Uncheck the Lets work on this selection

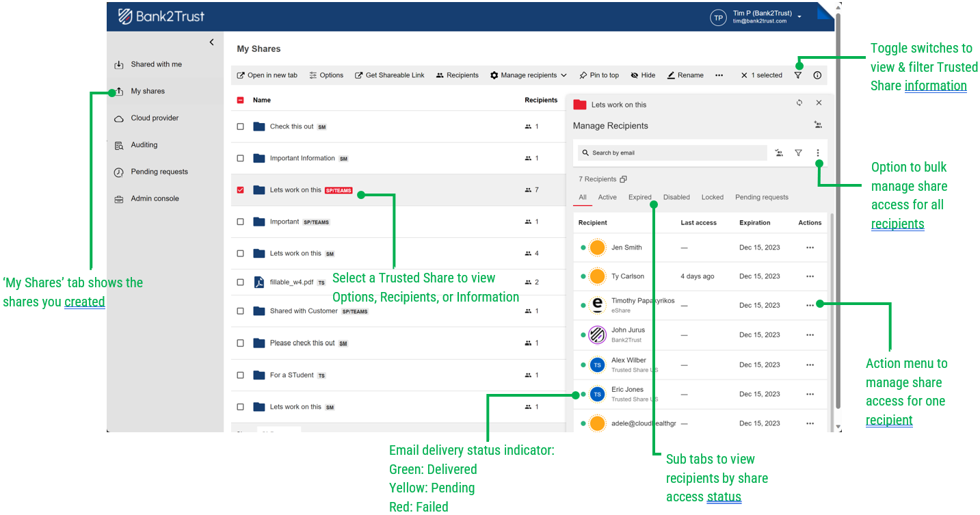point(240,189)
